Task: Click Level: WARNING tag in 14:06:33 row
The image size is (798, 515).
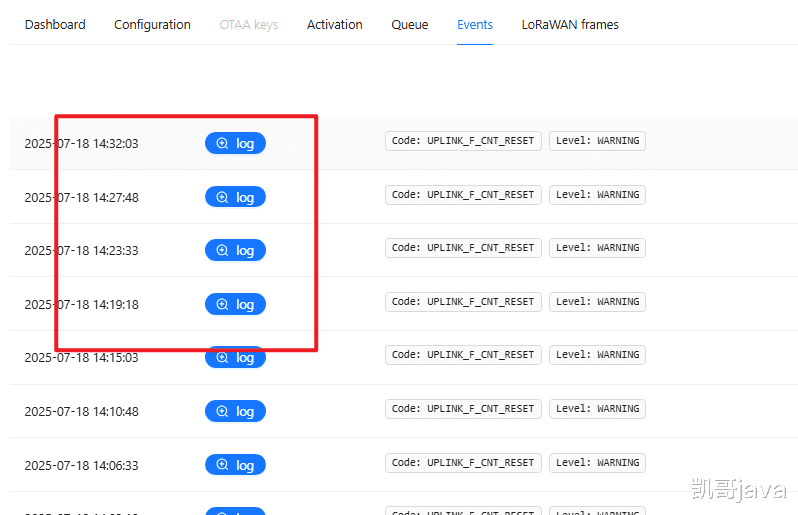Action: 597,463
